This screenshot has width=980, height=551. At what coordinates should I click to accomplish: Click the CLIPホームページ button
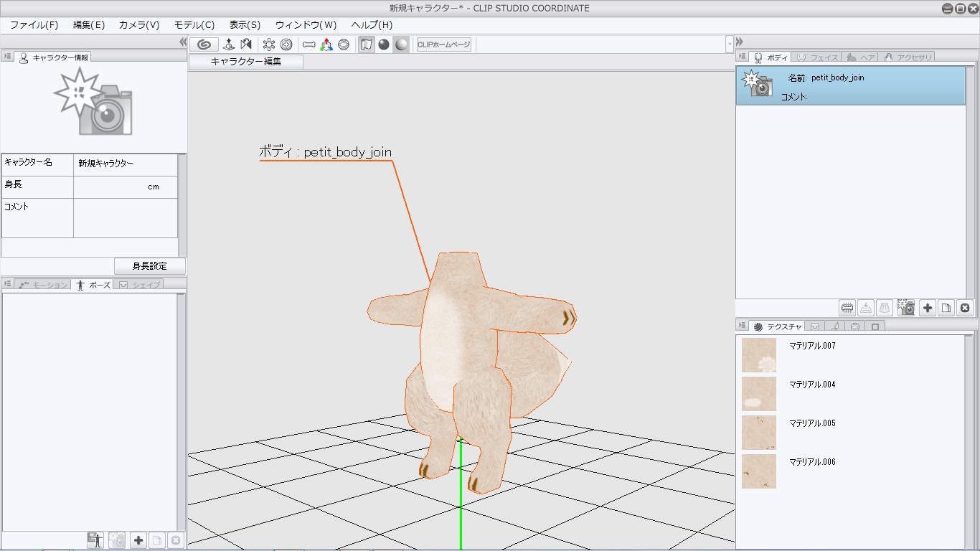pos(444,44)
